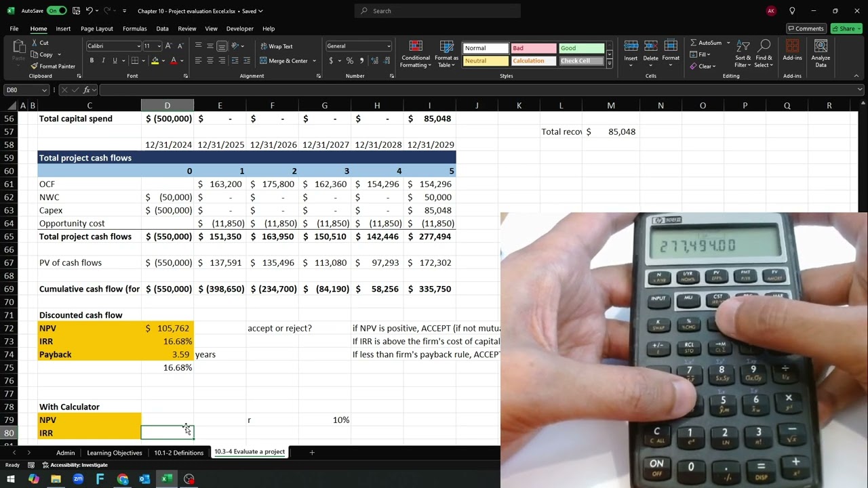Viewport: 868px width, 488px height.
Task: Switch to the Page Layout tab
Action: [x=97, y=28]
